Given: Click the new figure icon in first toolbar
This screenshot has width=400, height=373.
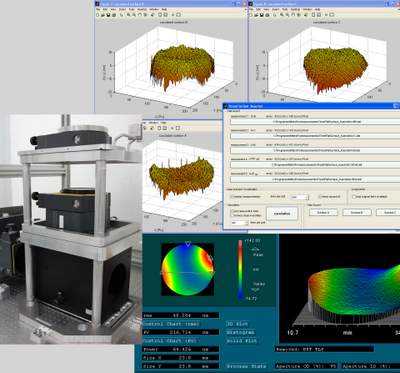Looking at the screenshot, I should point(99,15).
